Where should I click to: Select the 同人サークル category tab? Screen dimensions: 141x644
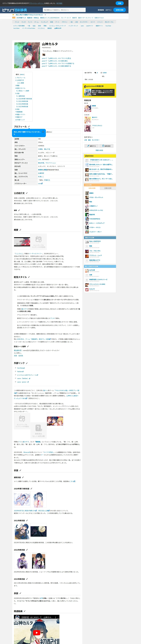[109, 22]
